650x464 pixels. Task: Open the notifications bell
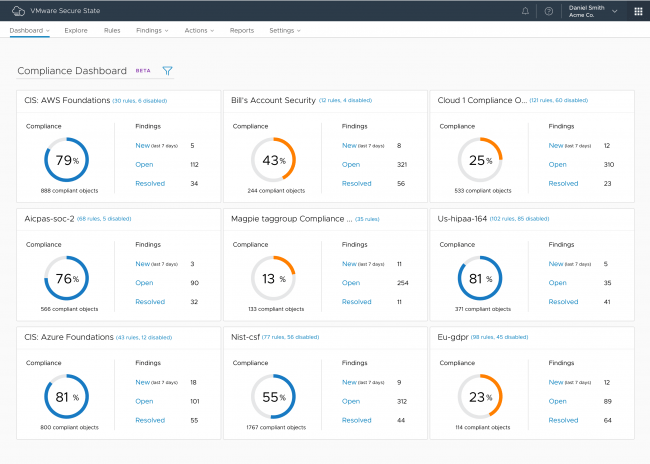pos(525,11)
